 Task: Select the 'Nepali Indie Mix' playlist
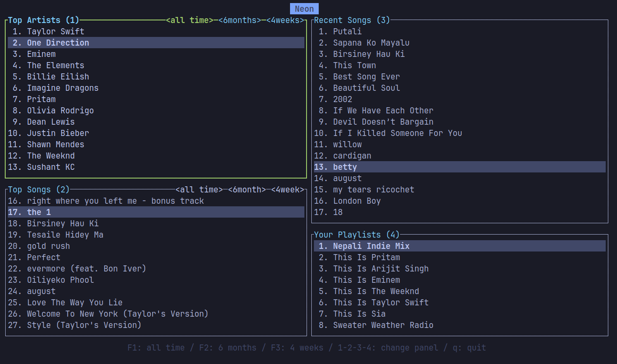pos(371,246)
